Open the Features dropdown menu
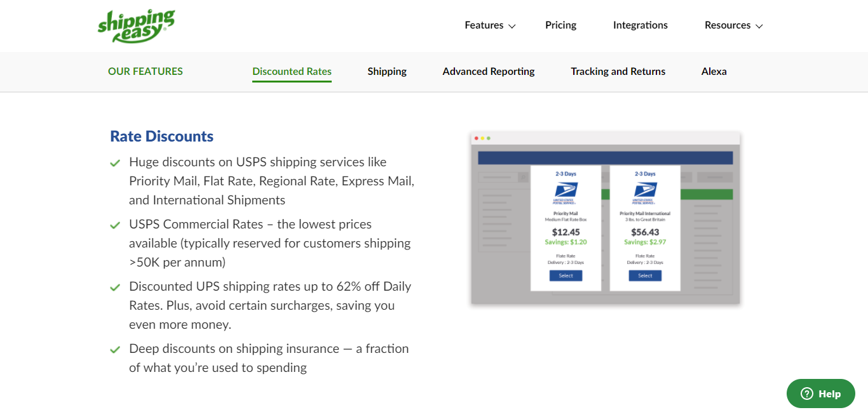 490,25
